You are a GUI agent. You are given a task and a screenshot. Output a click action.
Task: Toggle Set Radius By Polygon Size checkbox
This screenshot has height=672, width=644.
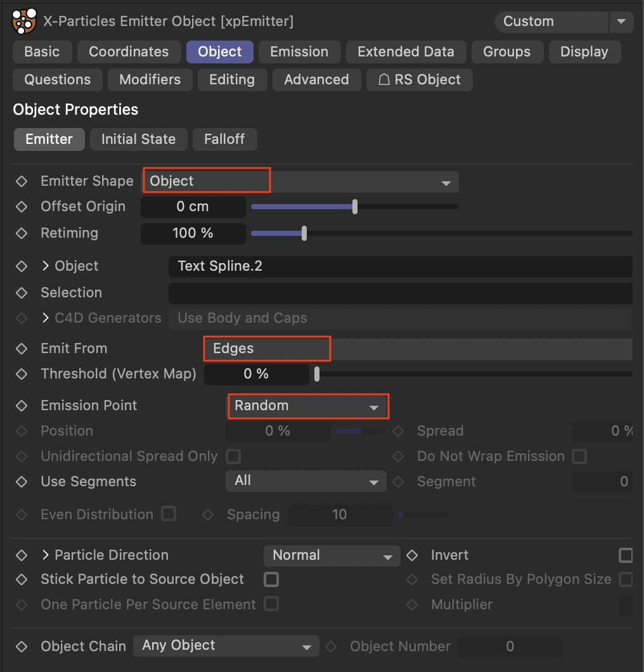point(626,580)
